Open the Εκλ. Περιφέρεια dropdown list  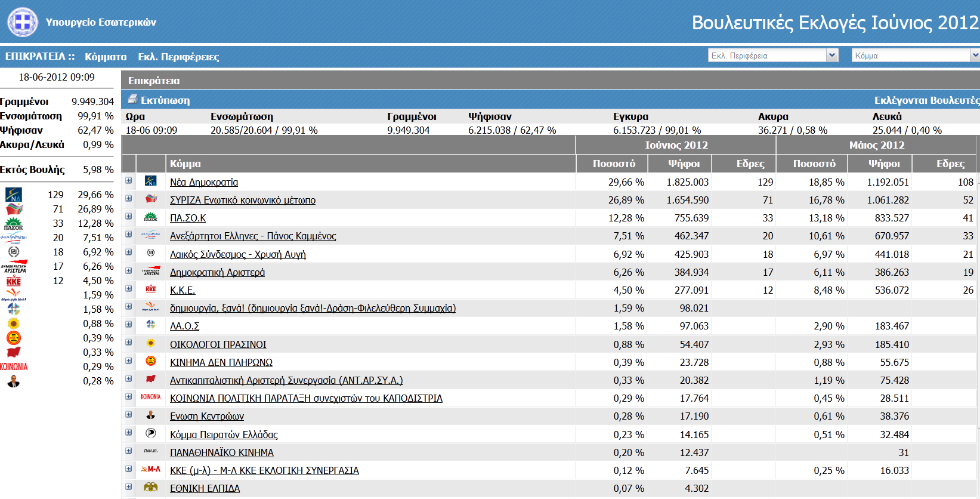pos(832,56)
